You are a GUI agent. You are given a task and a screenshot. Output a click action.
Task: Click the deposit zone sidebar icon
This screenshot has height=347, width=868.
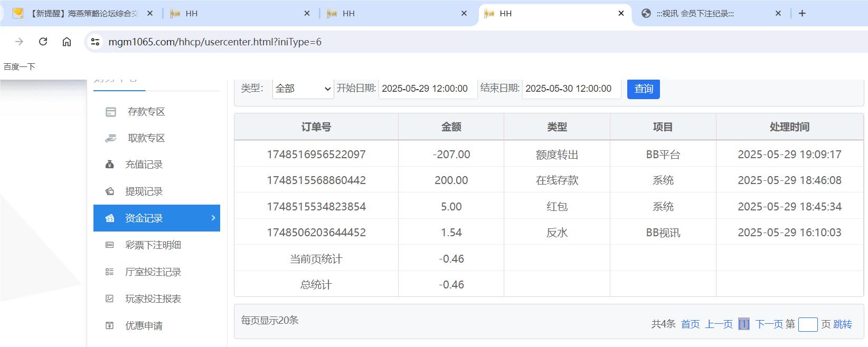coord(110,112)
